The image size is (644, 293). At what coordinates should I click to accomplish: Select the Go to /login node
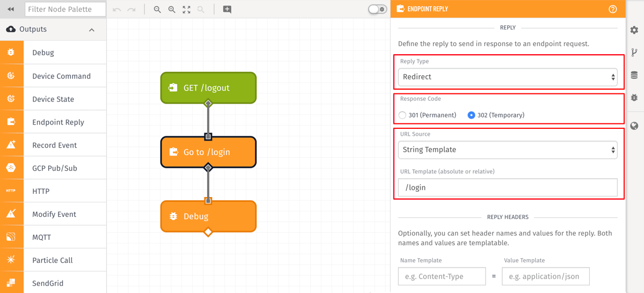208,152
